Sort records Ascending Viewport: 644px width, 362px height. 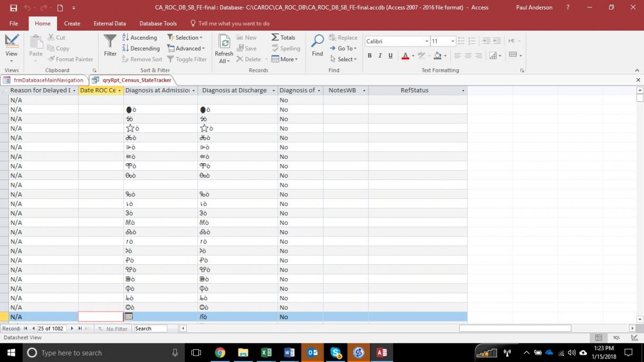tap(139, 37)
